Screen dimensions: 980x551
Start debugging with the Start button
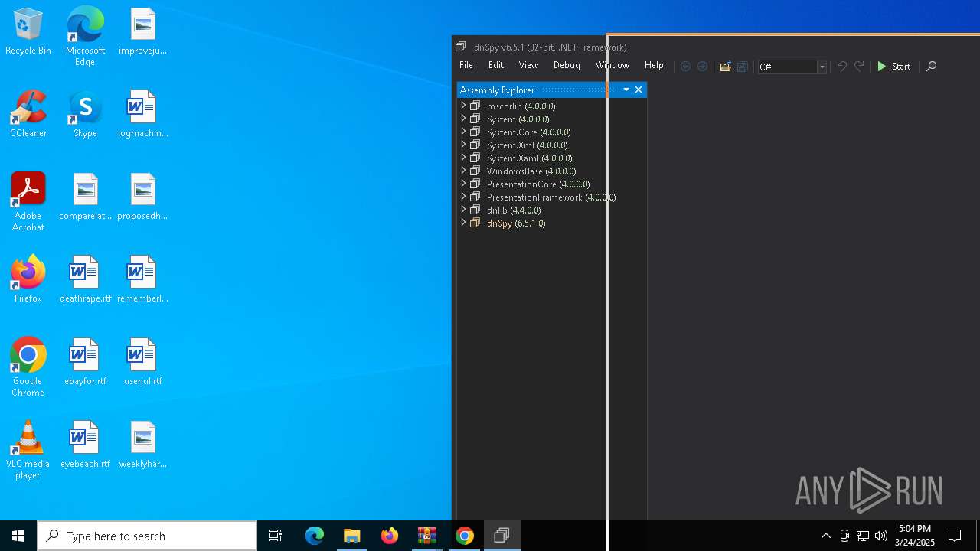[x=893, y=67]
